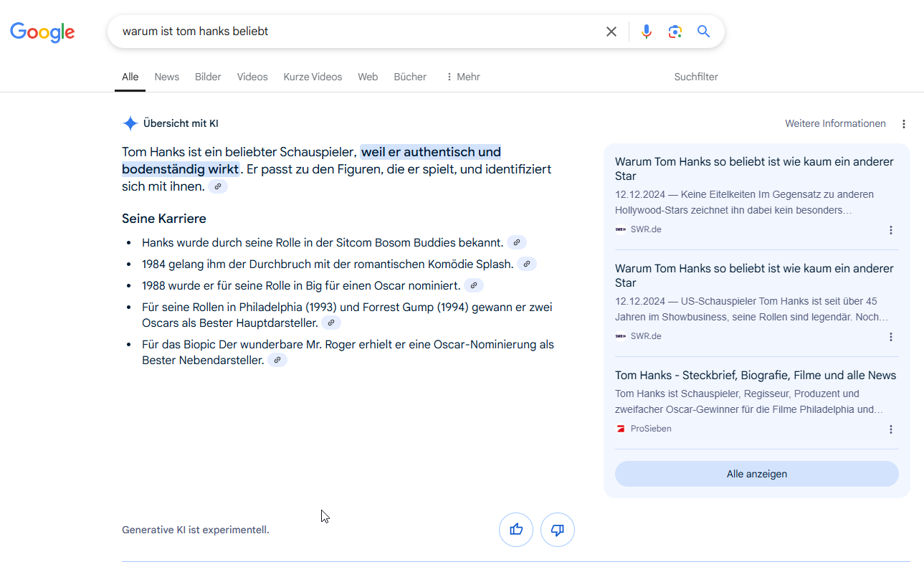
Task: Rate AI overview with thumbs up
Action: (x=516, y=530)
